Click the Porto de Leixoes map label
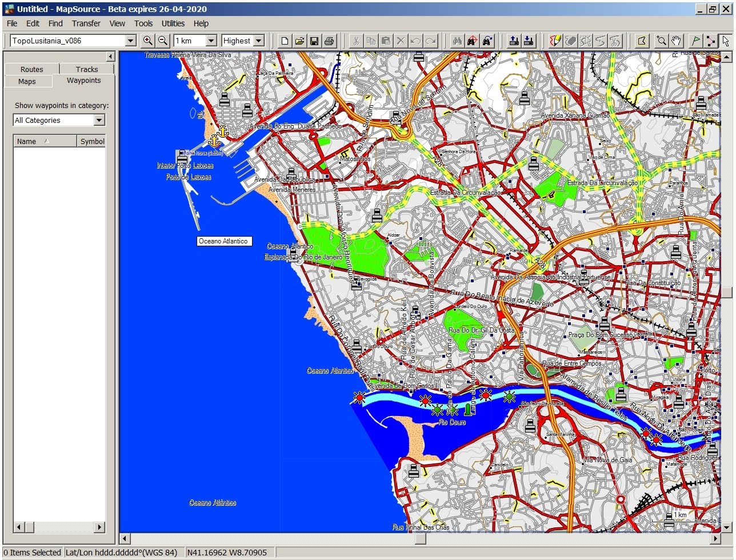This screenshot has height=560, width=736. coord(189,177)
